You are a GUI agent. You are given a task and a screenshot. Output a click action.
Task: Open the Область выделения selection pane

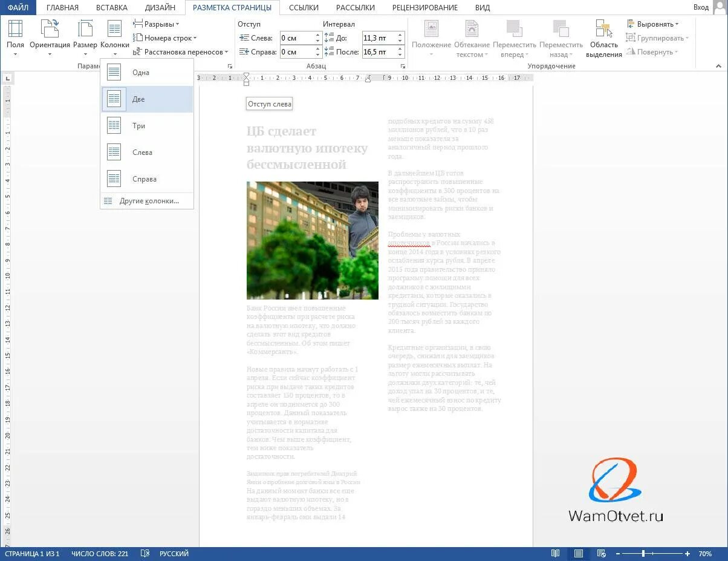click(x=604, y=39)
